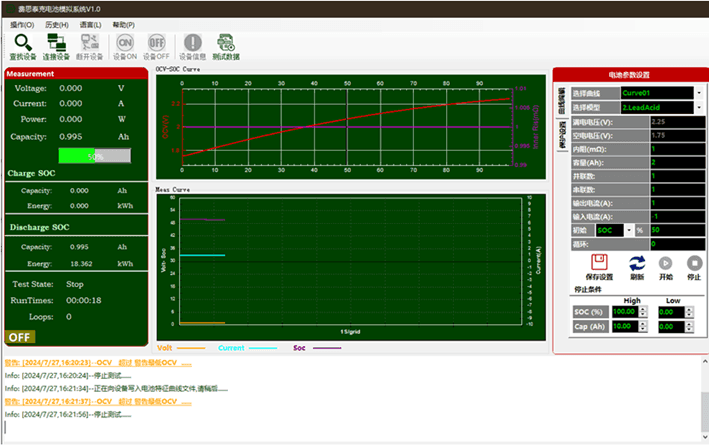Start the test with 开始 play icon
The width and height of the screenshot is (709, 447).
click(665, 263)
